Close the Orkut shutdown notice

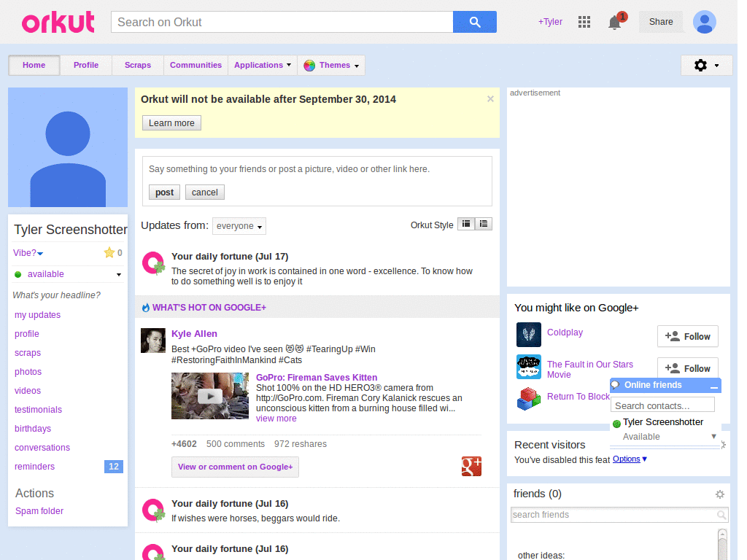coord(490,98)
